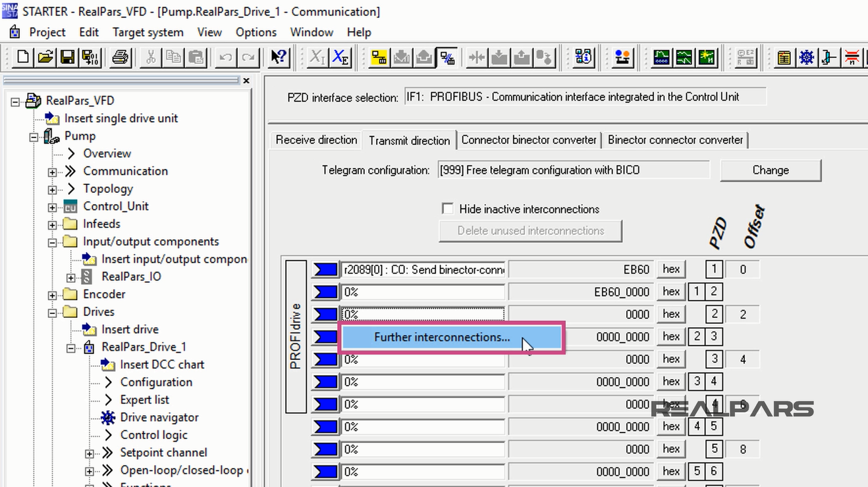Screen dimensions: 868x487
Task: Click hex button for EB60_0000 row
Action: (671, 292)
